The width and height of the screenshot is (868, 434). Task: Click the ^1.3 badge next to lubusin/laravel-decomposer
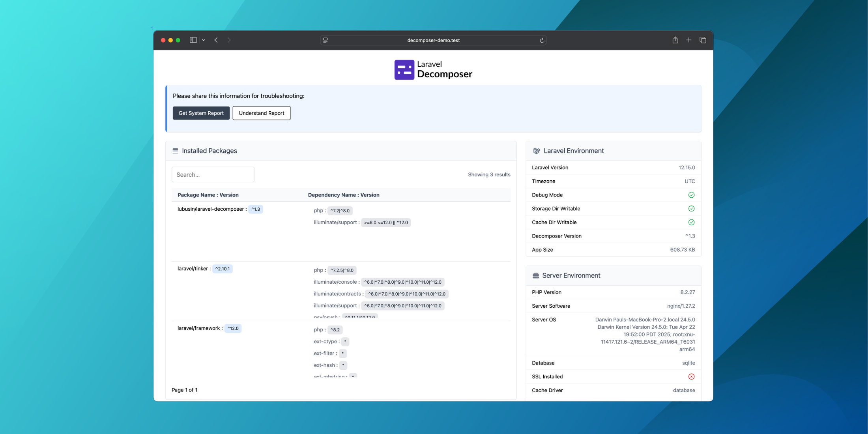[256, 209]
